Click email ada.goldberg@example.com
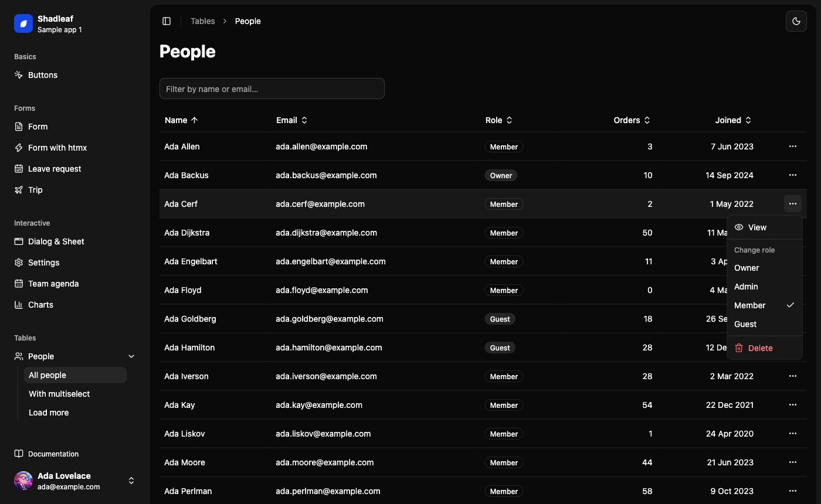The width and height of the screenshot is (821, 504). pos(330,319)
